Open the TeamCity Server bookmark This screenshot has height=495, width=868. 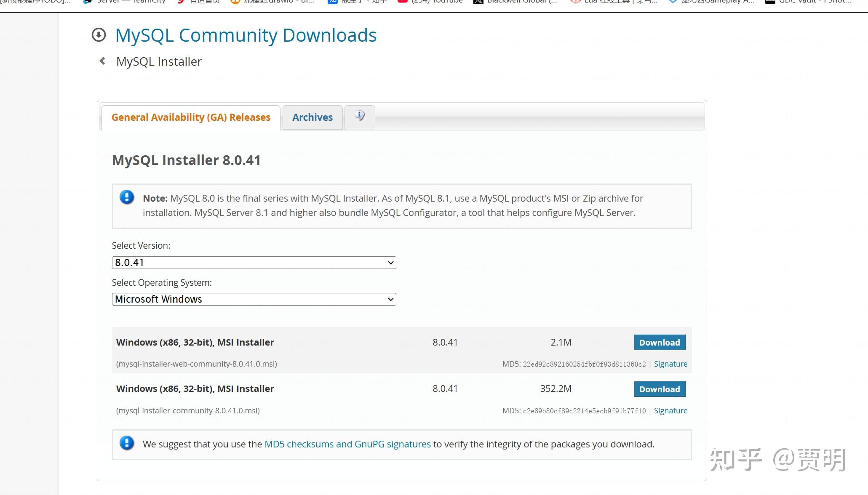[125, 2]
